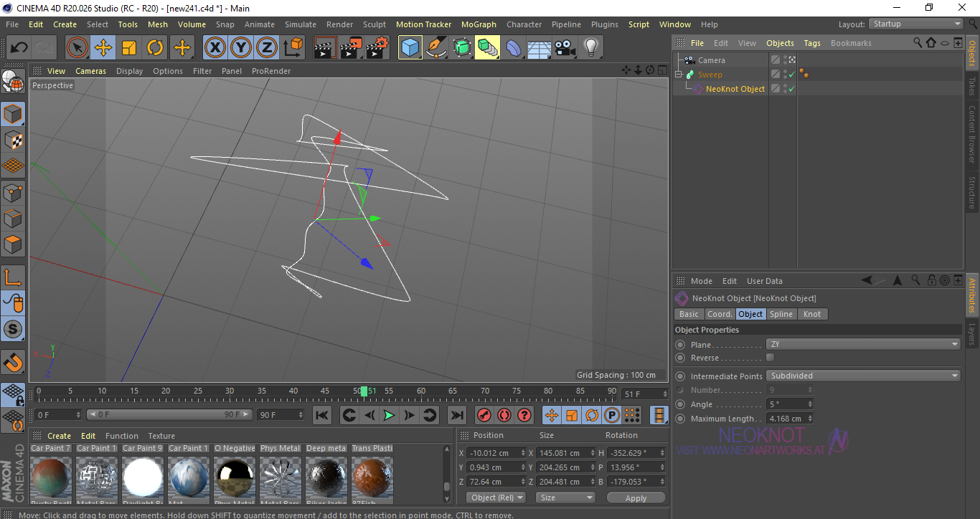Toggle the X axis lock

[215, 48]
